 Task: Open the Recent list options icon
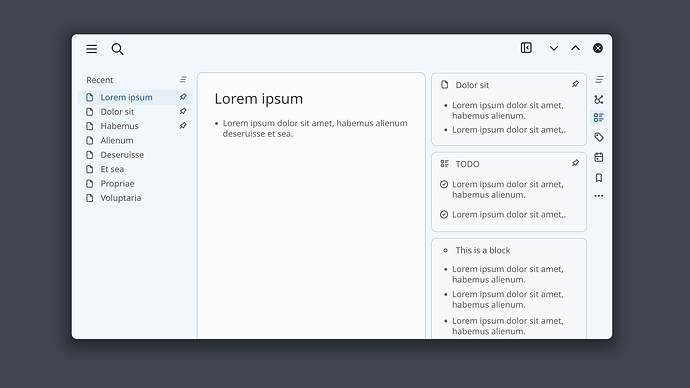pos(183,80)
